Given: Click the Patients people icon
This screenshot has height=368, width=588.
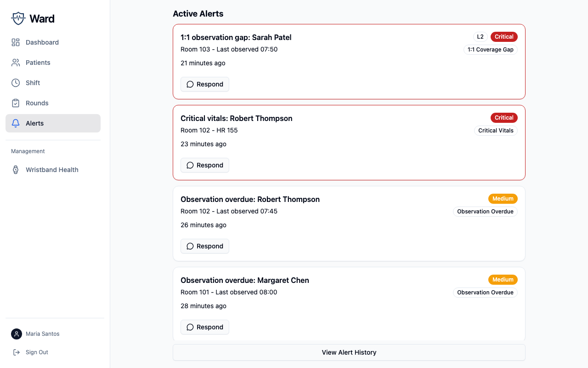Looking at the screenshot, I should coord(16,63).
